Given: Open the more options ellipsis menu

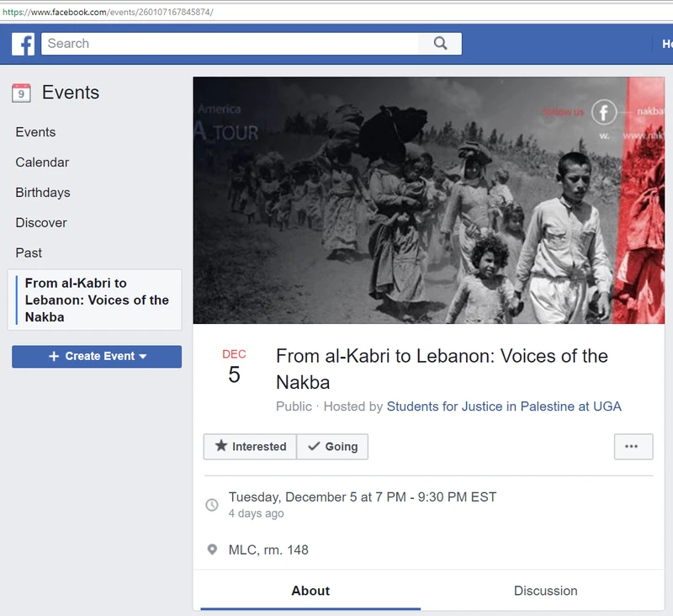Looking at the screenshot, I should (x=633, y=447).
